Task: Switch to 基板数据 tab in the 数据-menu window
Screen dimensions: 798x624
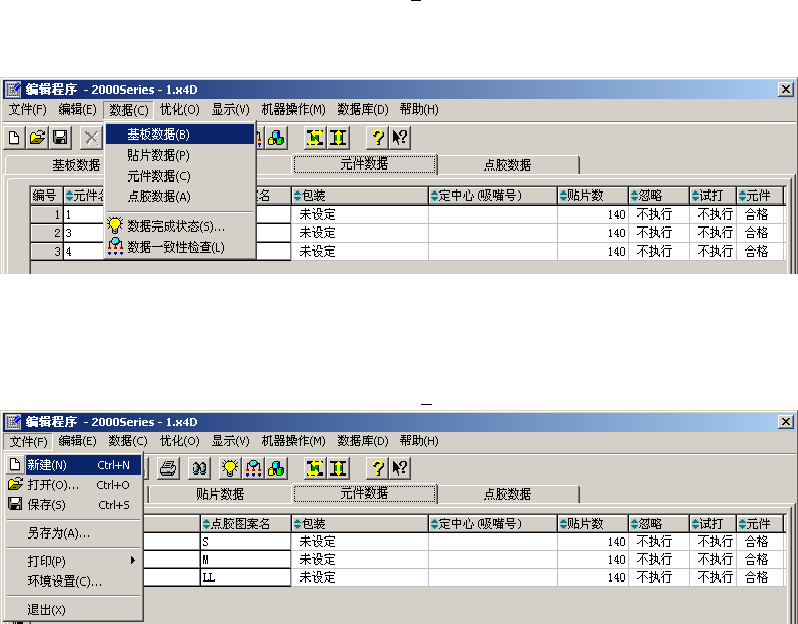Action: [x=55, y=165]
